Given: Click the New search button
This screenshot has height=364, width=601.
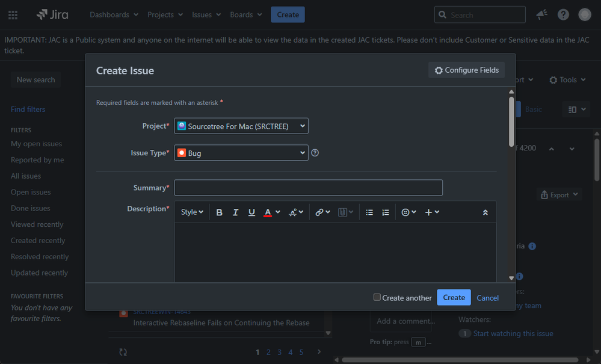Looking at the screenshot, I should (x=35, y=79).
